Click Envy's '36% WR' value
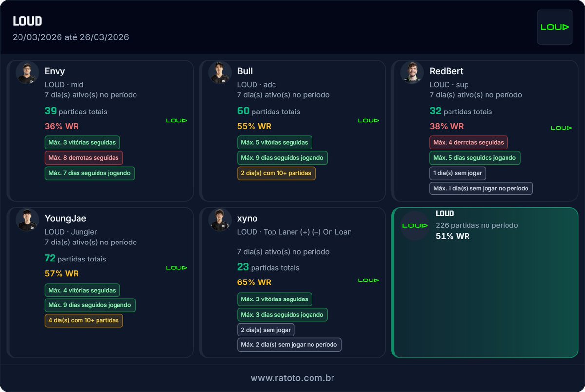 [x=61, y=126]
